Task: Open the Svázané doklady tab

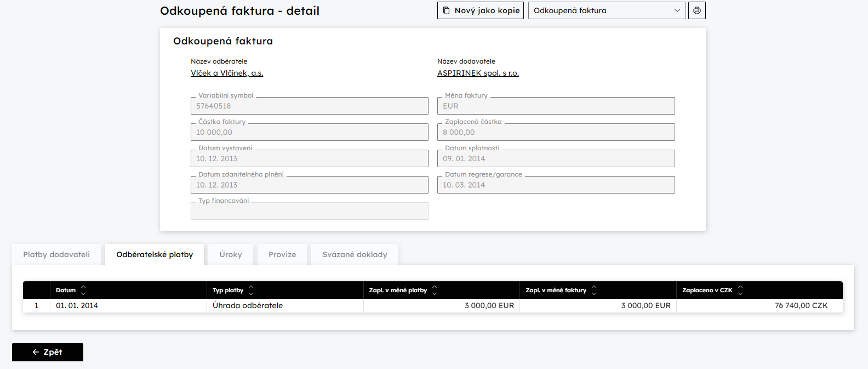Action: [x=355, y=254]
